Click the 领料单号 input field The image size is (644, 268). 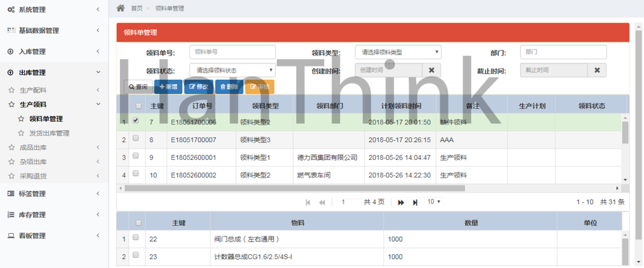pyautogui.click(x=233, y=53)
